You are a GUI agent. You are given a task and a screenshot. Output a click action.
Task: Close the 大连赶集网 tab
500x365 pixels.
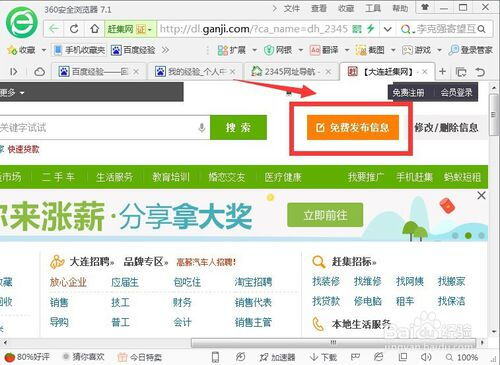click(425, 71)
